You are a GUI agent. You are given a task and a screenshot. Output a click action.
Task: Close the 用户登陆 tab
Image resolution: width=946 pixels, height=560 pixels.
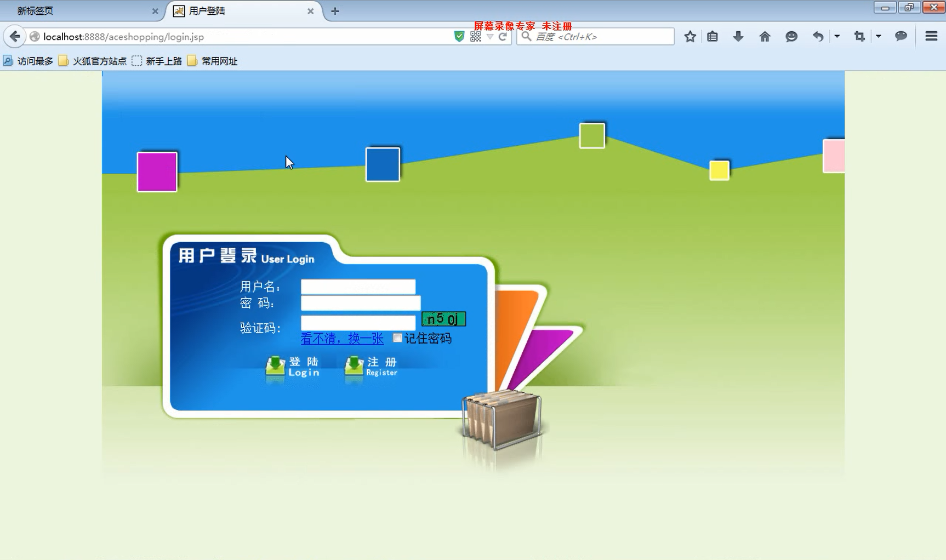pyautogui.click(x=311, y=11)
